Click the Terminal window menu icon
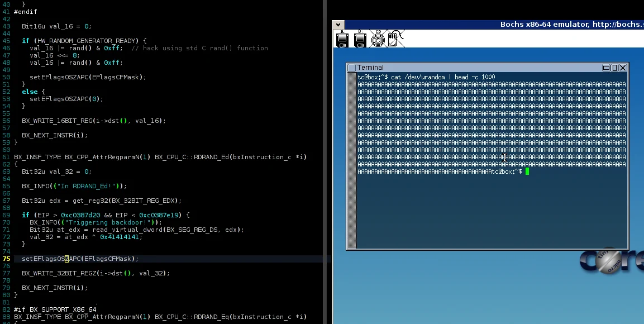Image resolution: width=644 pixels, height=324 pixels. tap(351, 68)
